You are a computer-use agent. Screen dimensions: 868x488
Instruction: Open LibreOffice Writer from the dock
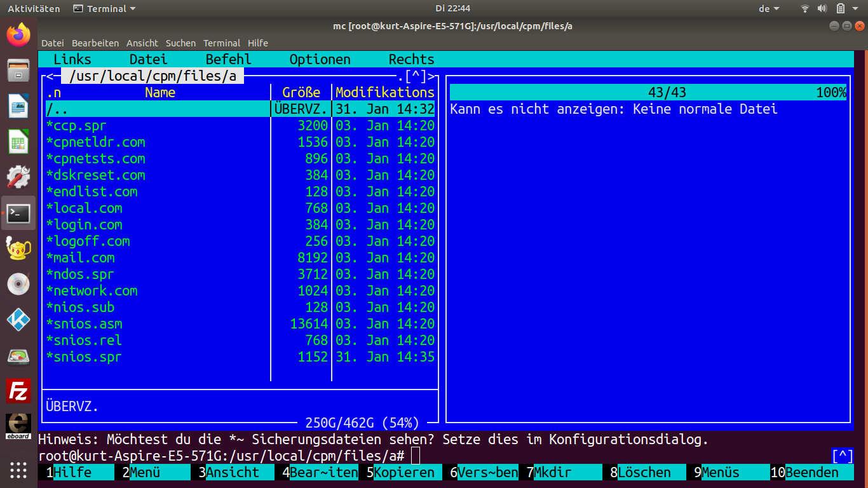18,106
